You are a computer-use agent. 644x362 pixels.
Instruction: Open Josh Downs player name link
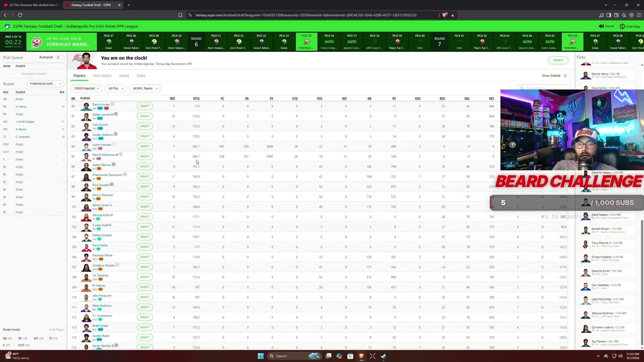pos(100,125)
